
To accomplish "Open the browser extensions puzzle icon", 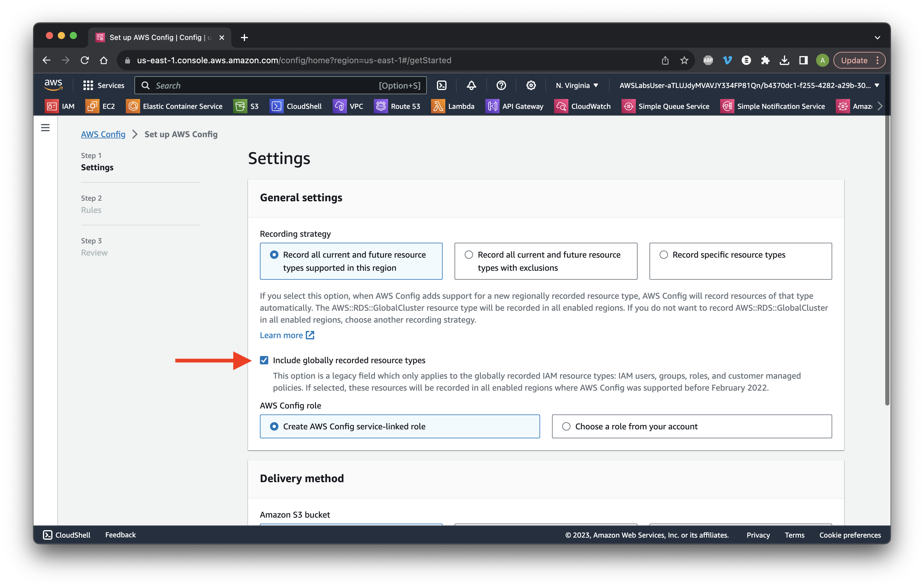I will click(765, 60).
